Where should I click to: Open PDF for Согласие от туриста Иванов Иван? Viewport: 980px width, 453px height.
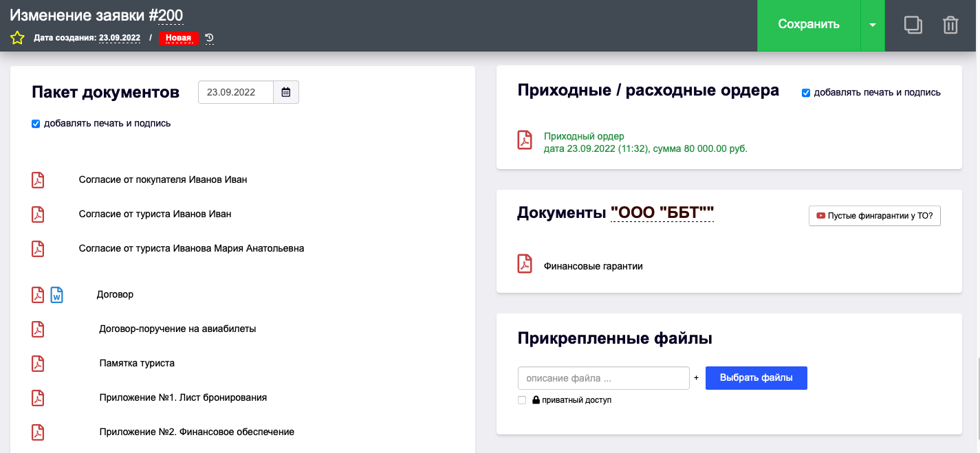coord(38,214)
